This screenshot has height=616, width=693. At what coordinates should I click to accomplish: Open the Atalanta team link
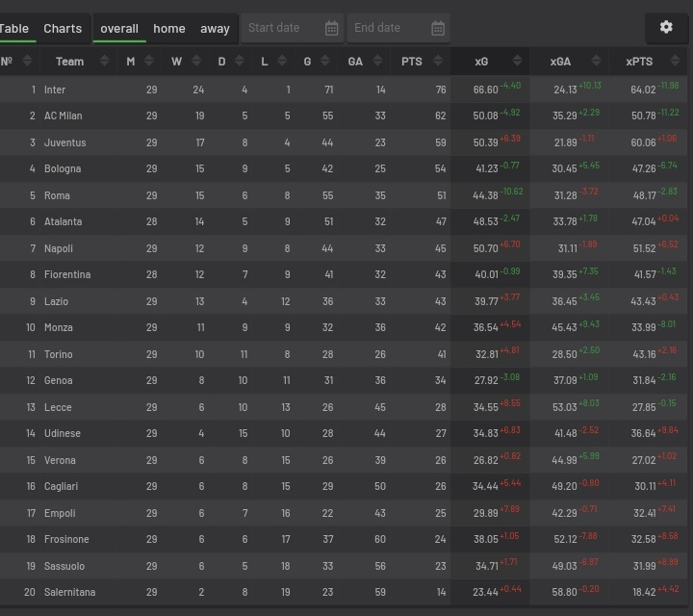pyautogui.click(x=63, y=221)
